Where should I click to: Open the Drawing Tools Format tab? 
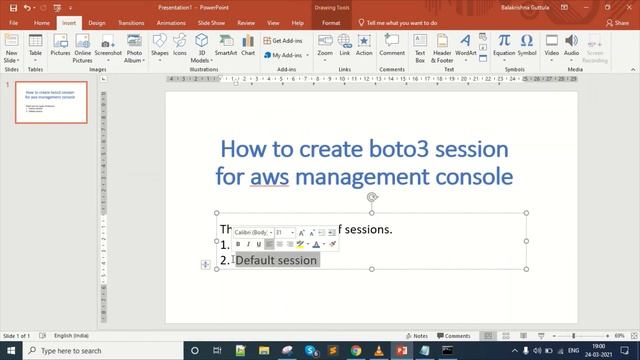(331, 23)
